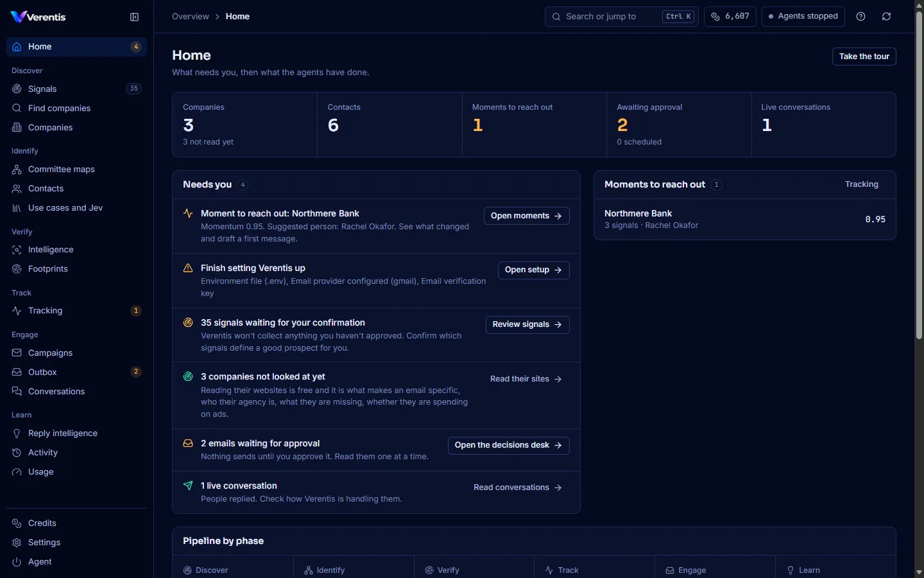Open Footprints fingerprint icon
The image size is (924, 578).
pos(17,269)
